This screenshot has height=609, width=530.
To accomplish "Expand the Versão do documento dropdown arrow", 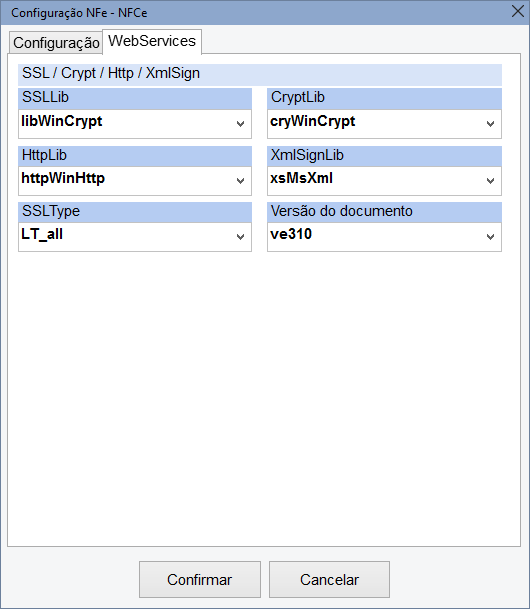I will [x=490, y=237].
